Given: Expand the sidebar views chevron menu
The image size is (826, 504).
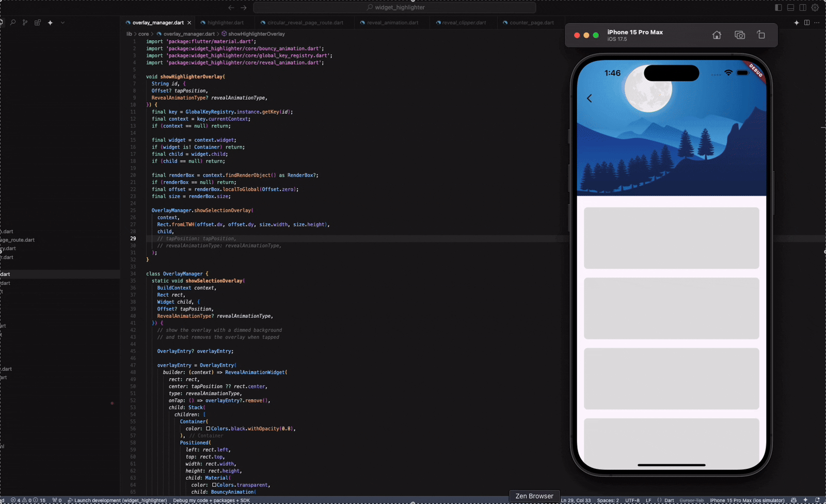Looking at the screenshot, I should point(62,23).
